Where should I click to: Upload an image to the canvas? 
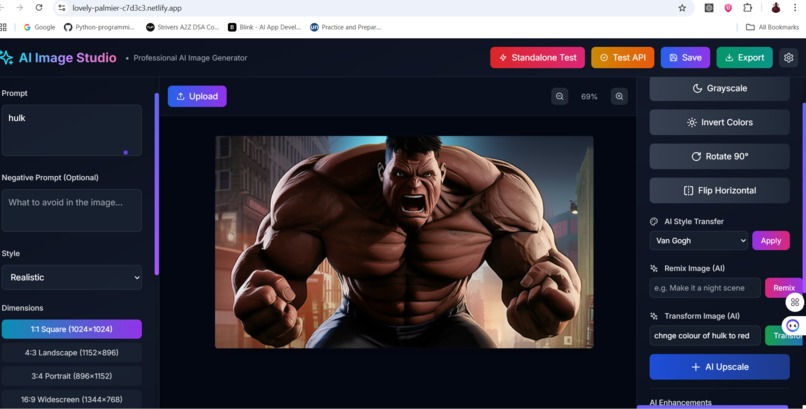197,96
